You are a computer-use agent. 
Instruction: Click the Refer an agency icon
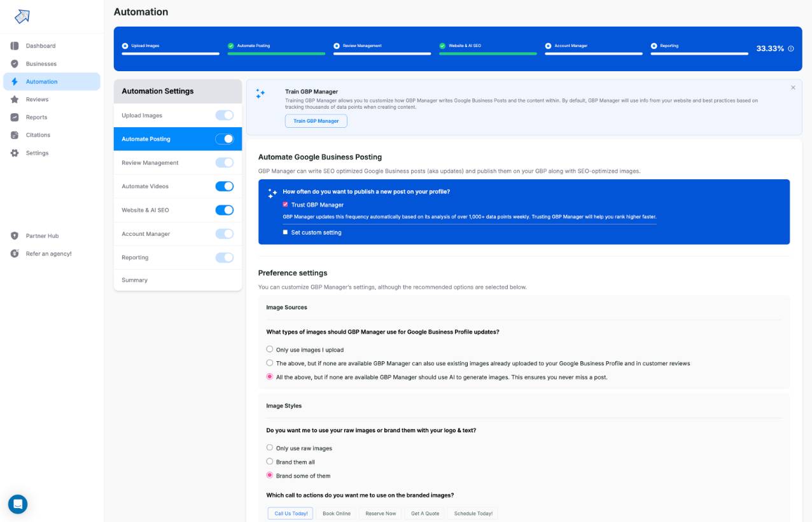click(x=15, y=254)
